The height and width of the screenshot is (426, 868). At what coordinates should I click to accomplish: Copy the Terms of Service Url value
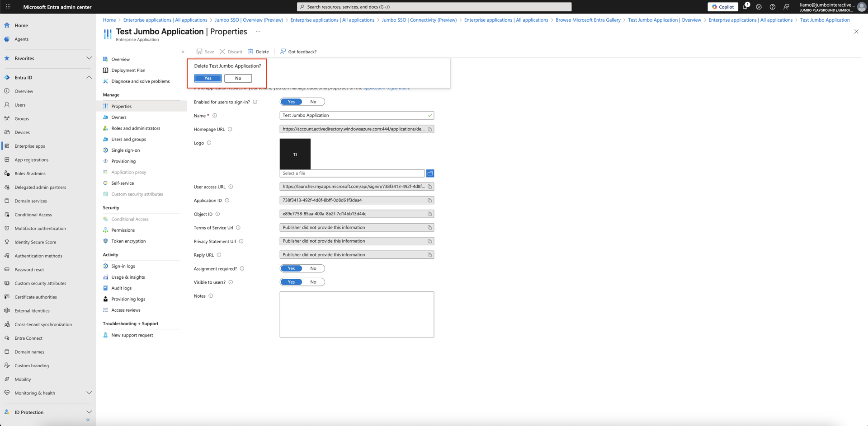[430, 228]
